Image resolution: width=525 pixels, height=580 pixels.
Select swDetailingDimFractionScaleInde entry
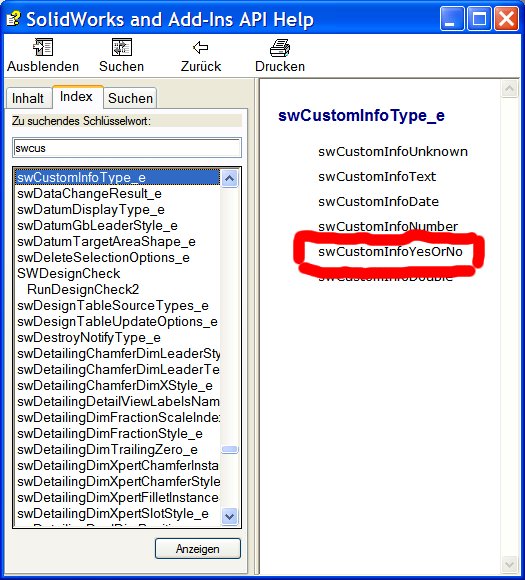tap(118, 417)
